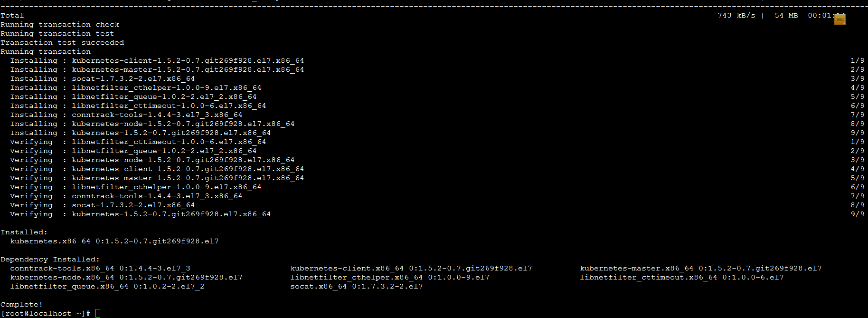Click the Installing kubernetes-client package name

(188, 60)
